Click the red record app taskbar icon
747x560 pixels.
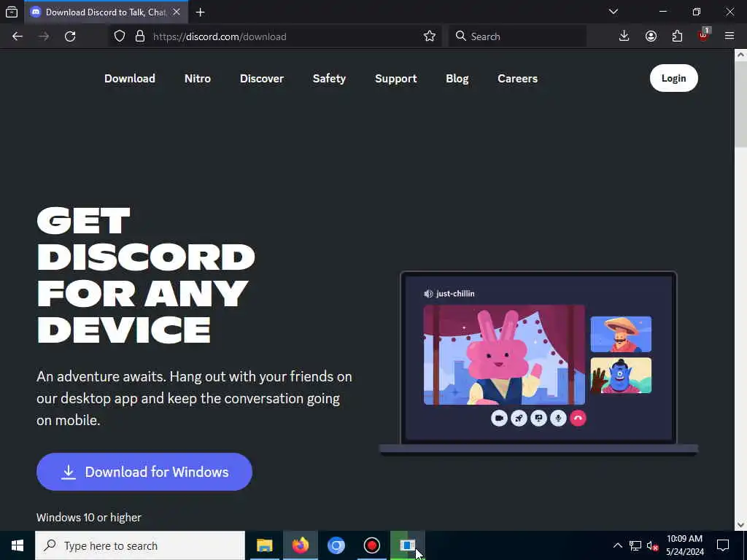click(371, 545)
